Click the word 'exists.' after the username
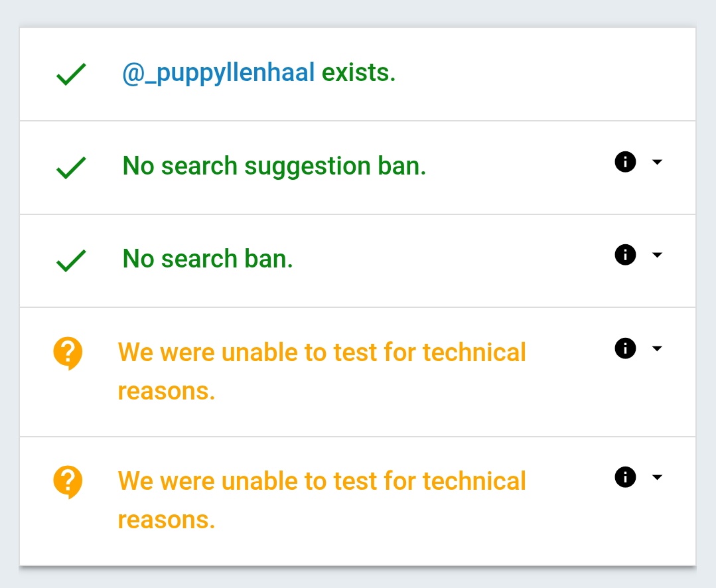 click(x=358, y=73)
